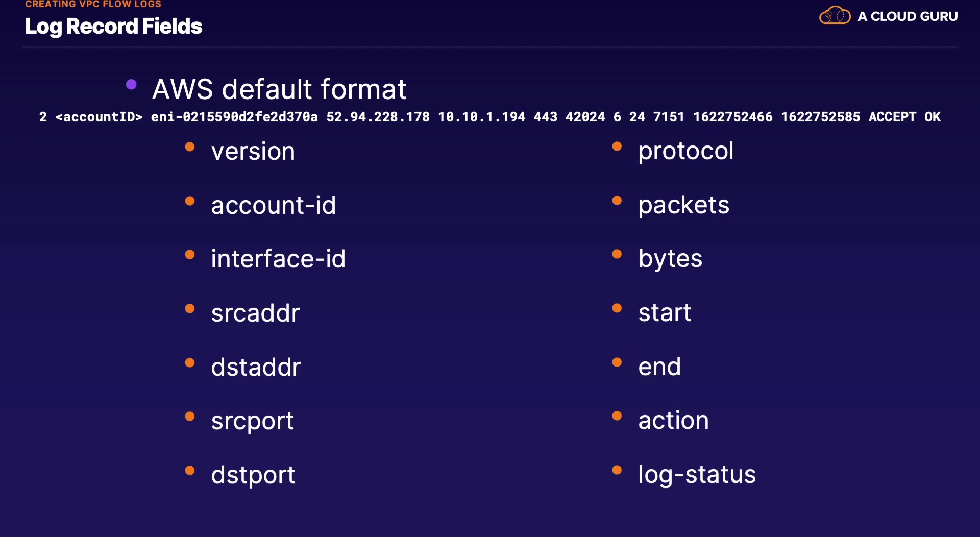The image size is (980, 537).
Task: Click the log-status field text
Action: click(697, 475)
